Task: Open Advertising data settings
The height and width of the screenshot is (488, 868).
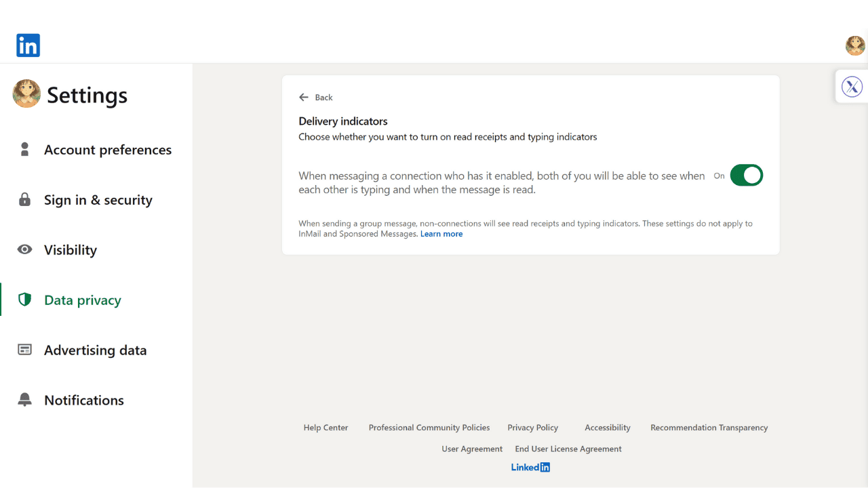Action: (95, 350)
